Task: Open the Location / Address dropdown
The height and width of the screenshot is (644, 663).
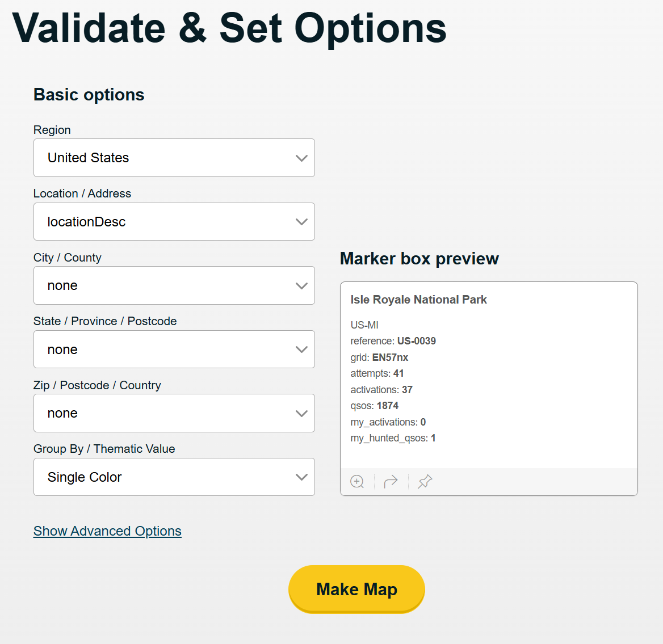Action: tap(174, 222)
